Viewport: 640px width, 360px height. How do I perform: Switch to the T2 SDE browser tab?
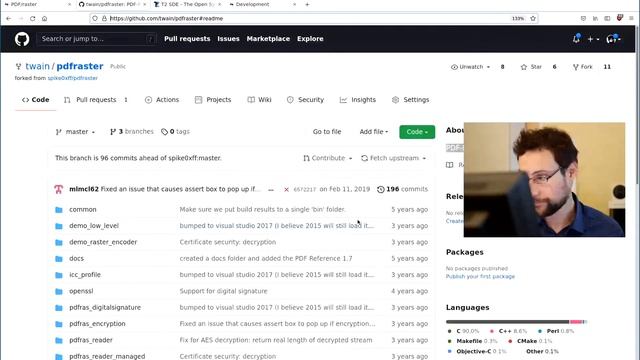point(187,4)
